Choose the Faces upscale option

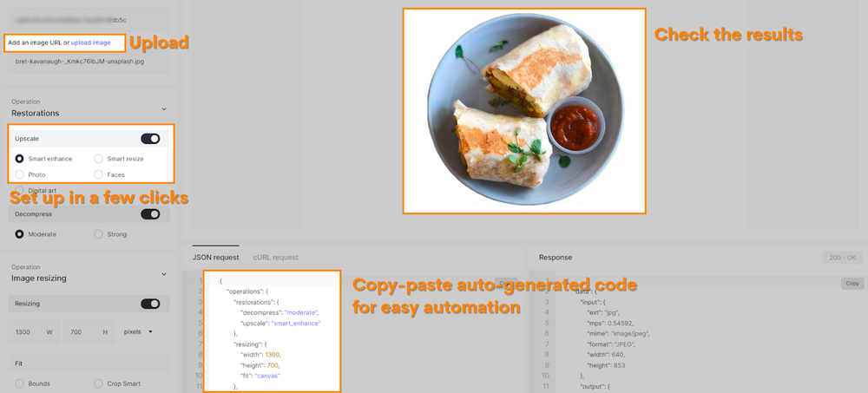click(98, 174)
